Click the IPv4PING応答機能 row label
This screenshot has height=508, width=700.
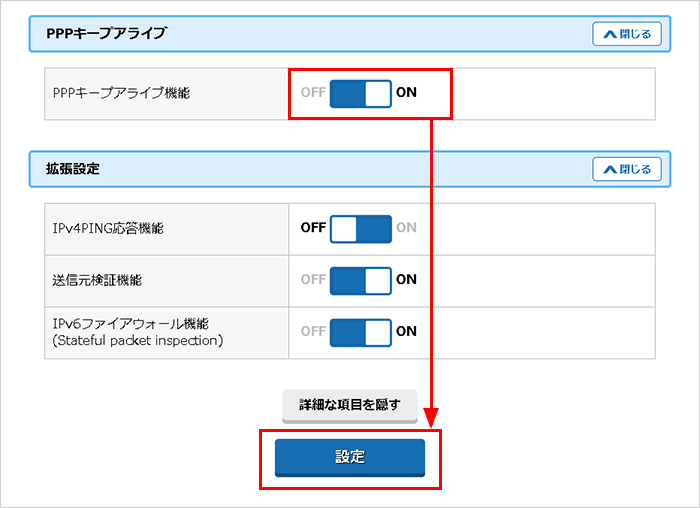pyautogui.click(x=107, y=228)
